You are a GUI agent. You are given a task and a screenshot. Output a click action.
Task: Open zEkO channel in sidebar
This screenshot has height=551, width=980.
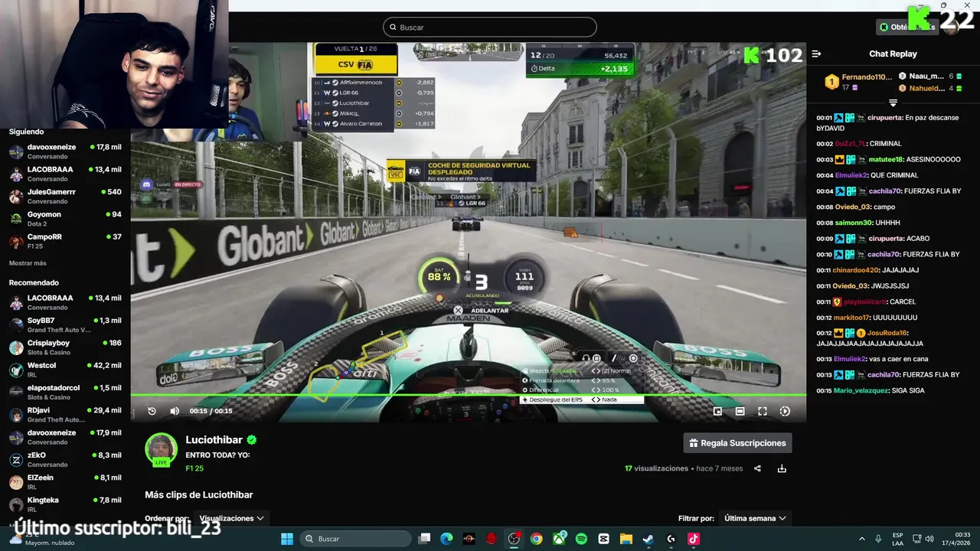[65, 459]
